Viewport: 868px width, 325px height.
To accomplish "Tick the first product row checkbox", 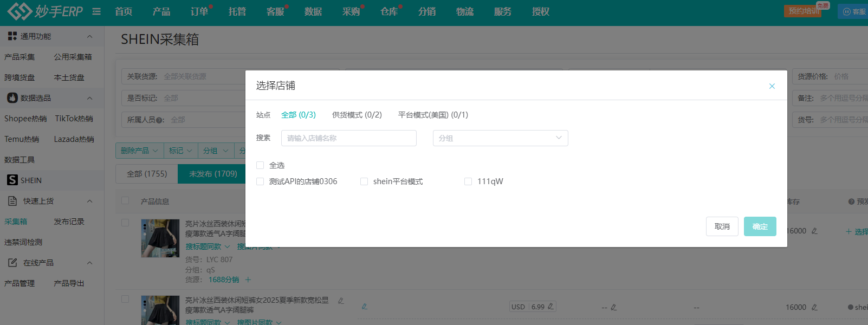I will coord(125,223).
